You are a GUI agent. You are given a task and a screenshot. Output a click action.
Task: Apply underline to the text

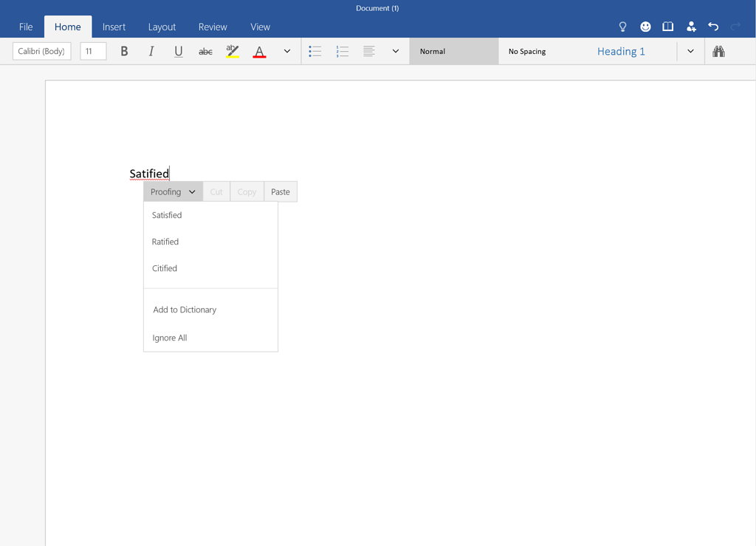[x=178, y=51]
